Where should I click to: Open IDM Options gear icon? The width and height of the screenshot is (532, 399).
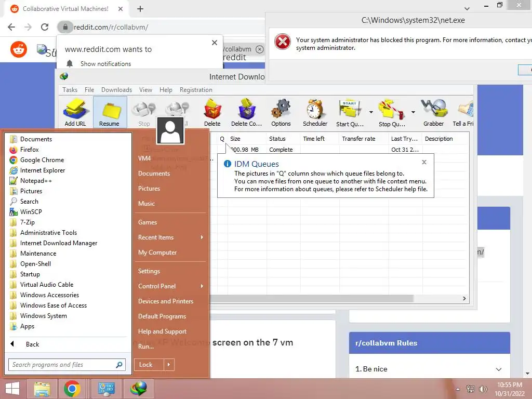click(x=281, y=112)
